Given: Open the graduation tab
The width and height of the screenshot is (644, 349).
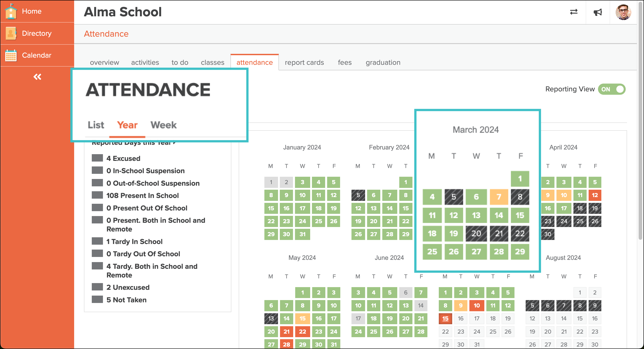Looking at the screenshot, I should (383, 62).
